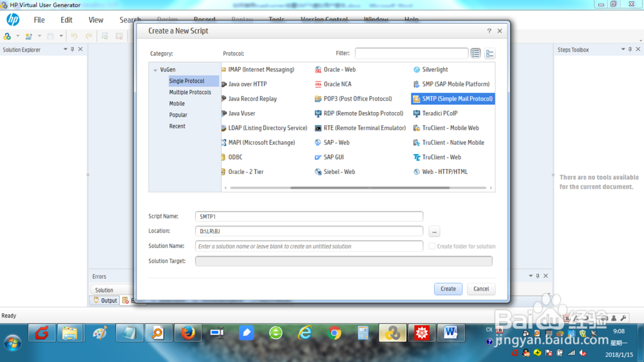Open the View menu

click(96, 20)
